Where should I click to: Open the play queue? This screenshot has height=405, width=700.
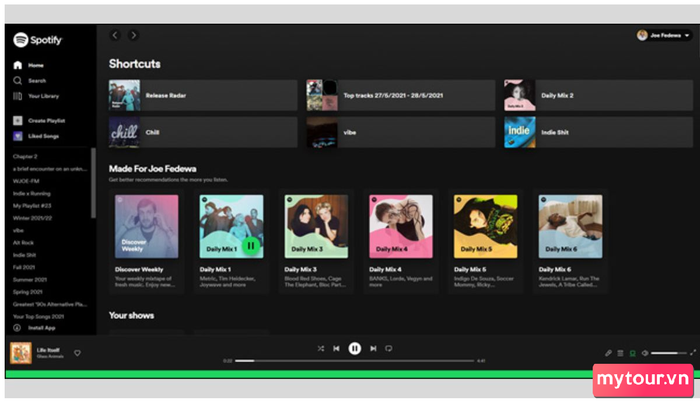pyautogui.click(x=620, y=353)
